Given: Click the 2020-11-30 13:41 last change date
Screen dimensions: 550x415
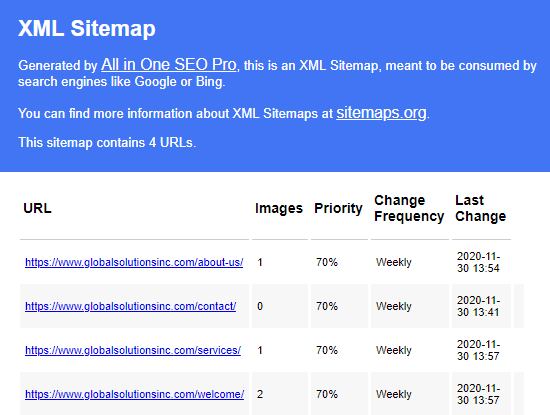Looking at the screenshot, I should pos(478,306).
